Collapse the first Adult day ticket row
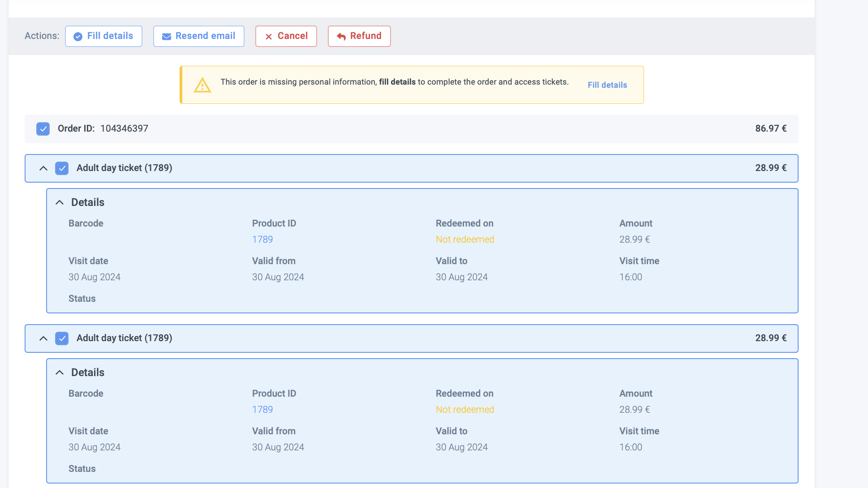The height and width of the screenshot is (488, 868). click(43, 168)
